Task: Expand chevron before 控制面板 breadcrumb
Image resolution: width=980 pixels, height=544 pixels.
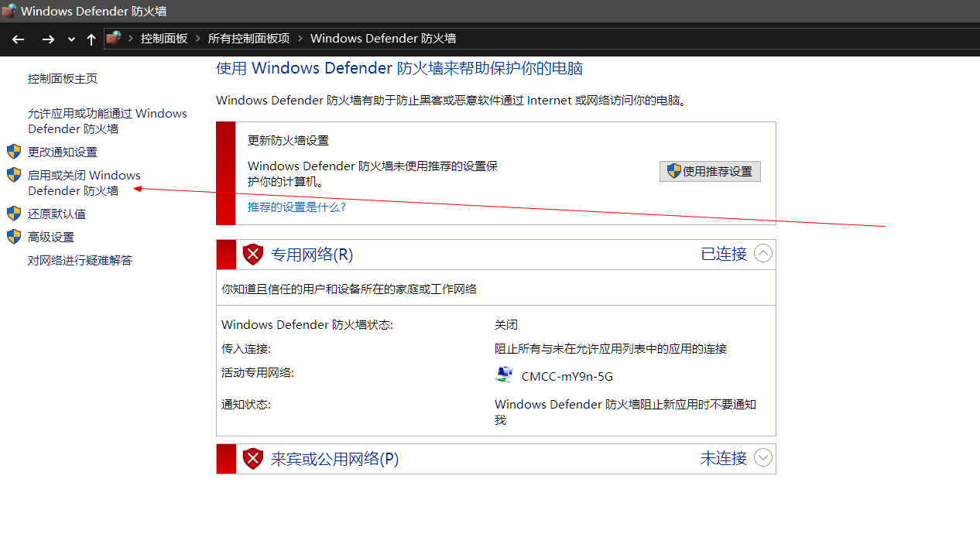Action: (131, 38)
